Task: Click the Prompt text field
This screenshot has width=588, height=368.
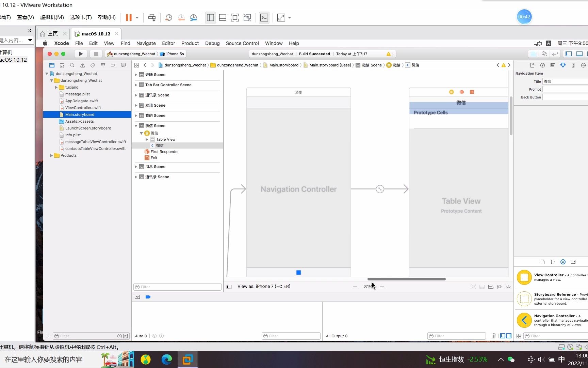Action: click(x=565, y=89)
